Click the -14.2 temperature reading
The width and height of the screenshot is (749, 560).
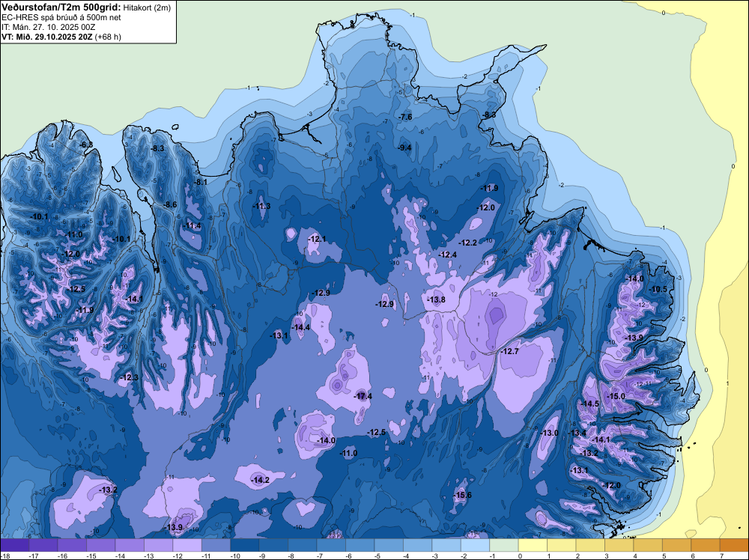(261, 480)
